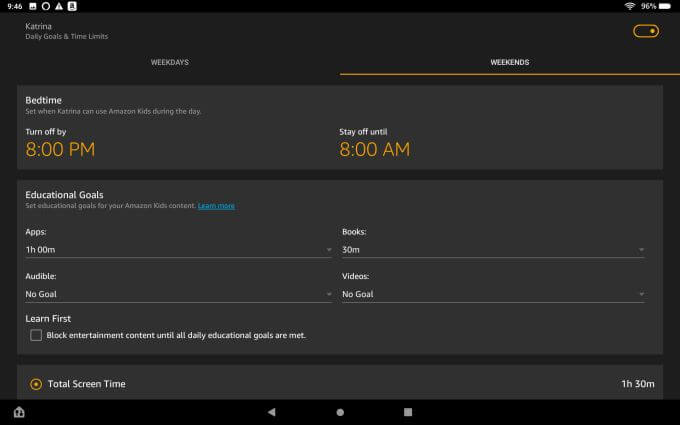The image size is (680, 425).
Task: Click the 9:46 clock in status bar
Action: (x=15, y=6)
